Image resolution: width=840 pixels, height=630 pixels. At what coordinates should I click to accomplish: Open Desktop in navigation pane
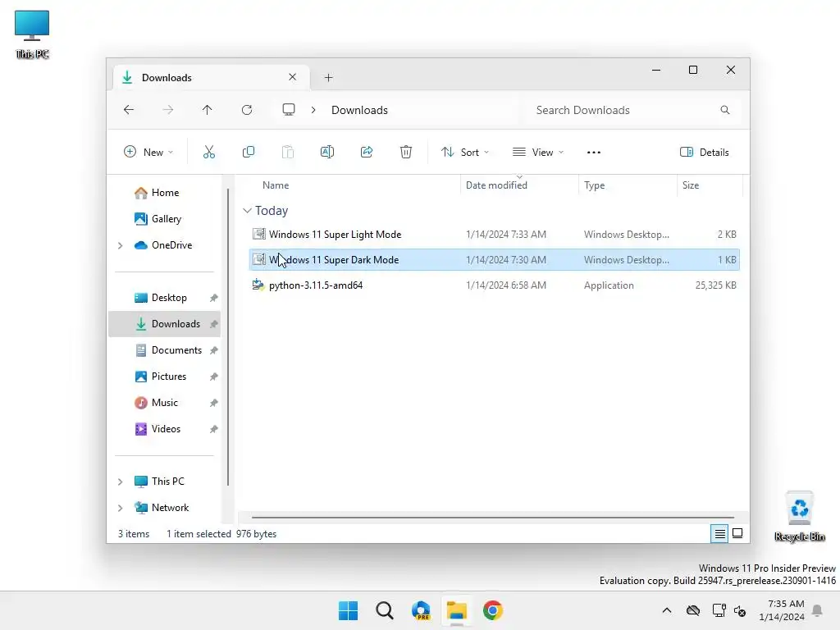(169, 297)
